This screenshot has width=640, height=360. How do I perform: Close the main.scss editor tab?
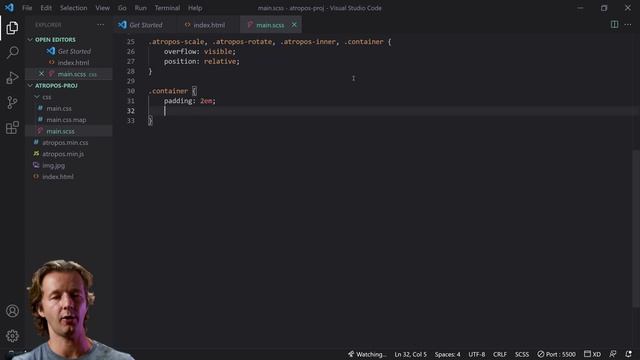click(294, 25)
